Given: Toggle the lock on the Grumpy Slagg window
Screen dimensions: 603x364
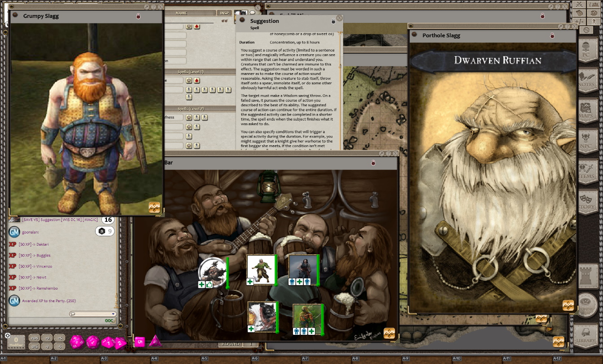Looking at the screenshot, I should coord(138,16).
